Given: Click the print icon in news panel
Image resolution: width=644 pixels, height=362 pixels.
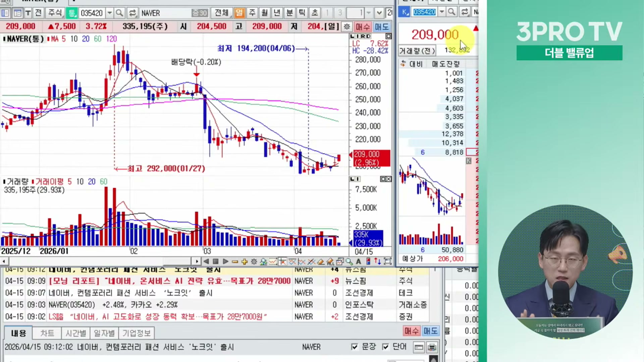Looking at the screenshot, I should [x=432, y=347].
